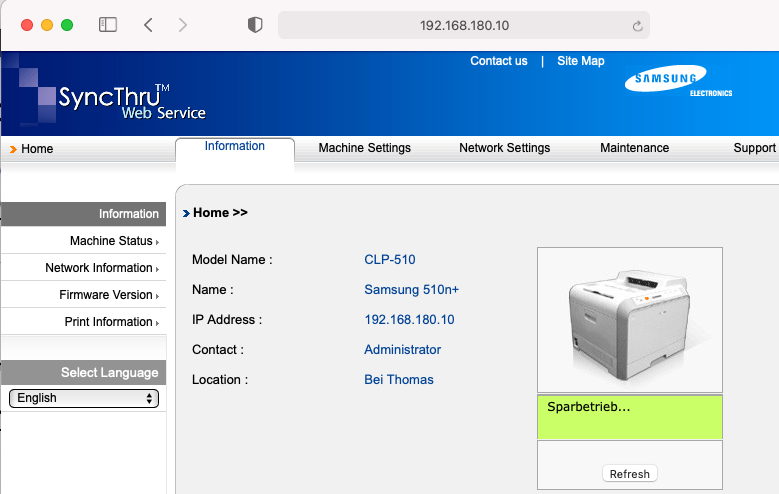Maximize the window with the green button
This screenshot has height=494, width=779.
[x=67, y=25]
